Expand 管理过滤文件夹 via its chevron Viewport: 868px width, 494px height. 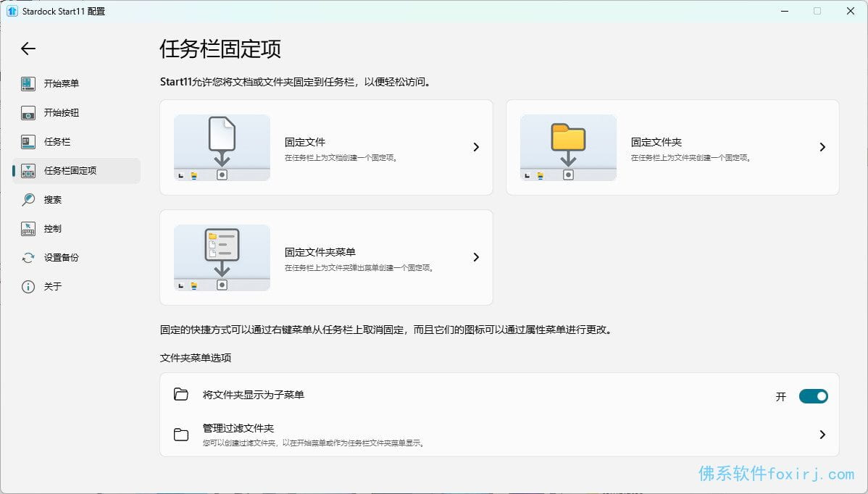pyautogui.click(x=822, y=435)
